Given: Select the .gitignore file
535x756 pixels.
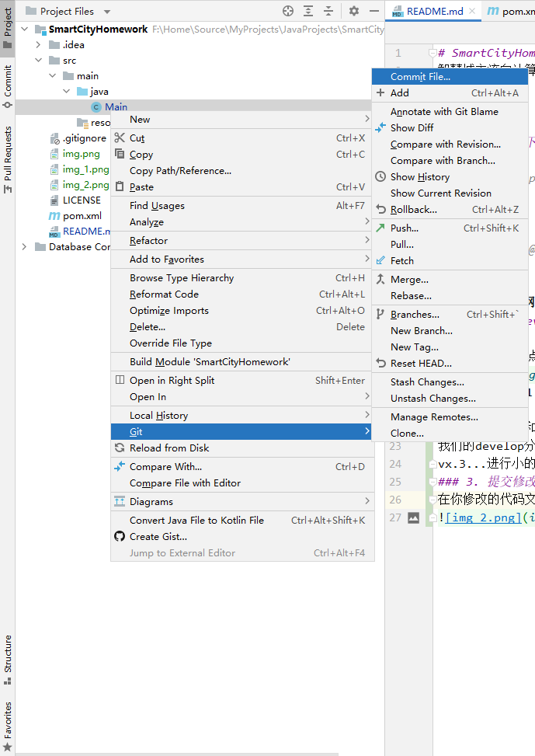Looking at the screenshot, I should pyautogui.click(x=85, y=138).
